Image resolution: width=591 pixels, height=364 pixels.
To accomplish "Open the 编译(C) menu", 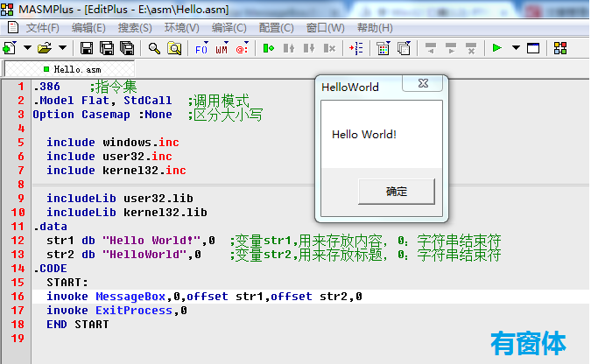I will click(229, 28).
